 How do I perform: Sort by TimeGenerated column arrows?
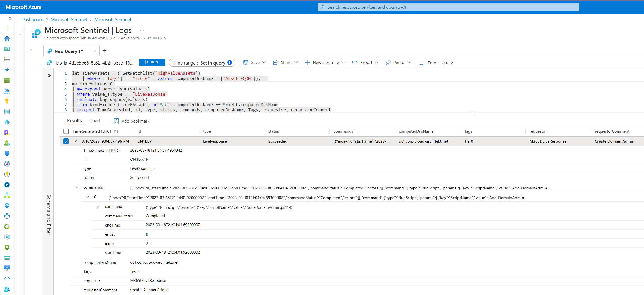tap(116, 131)
